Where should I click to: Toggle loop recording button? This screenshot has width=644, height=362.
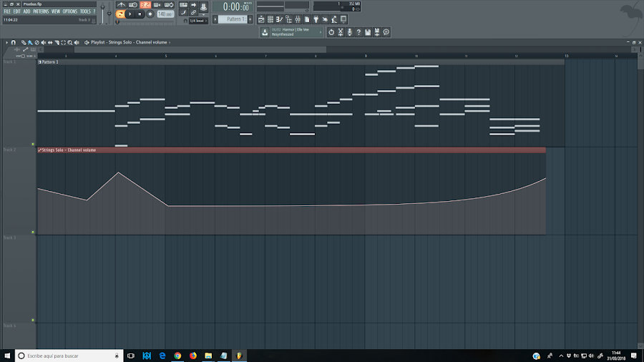(169, 5)
